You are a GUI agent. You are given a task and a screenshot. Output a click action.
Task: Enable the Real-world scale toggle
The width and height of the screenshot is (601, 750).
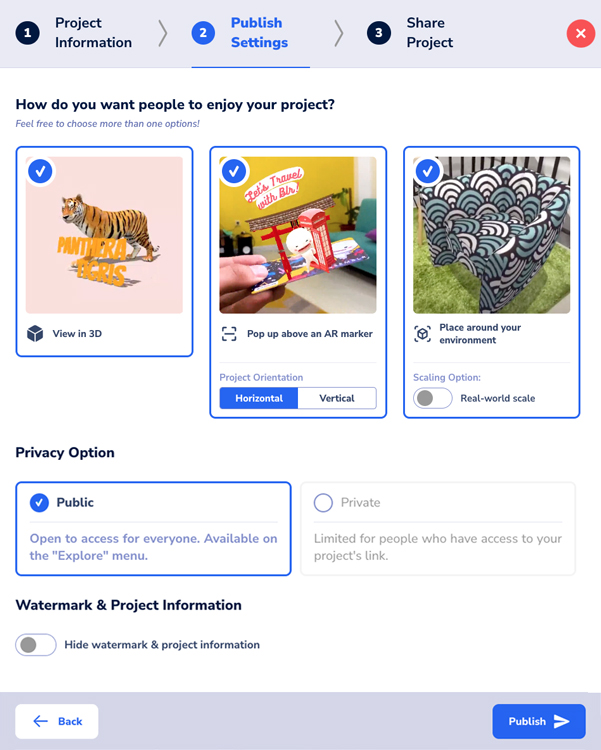tap(432, 398)
